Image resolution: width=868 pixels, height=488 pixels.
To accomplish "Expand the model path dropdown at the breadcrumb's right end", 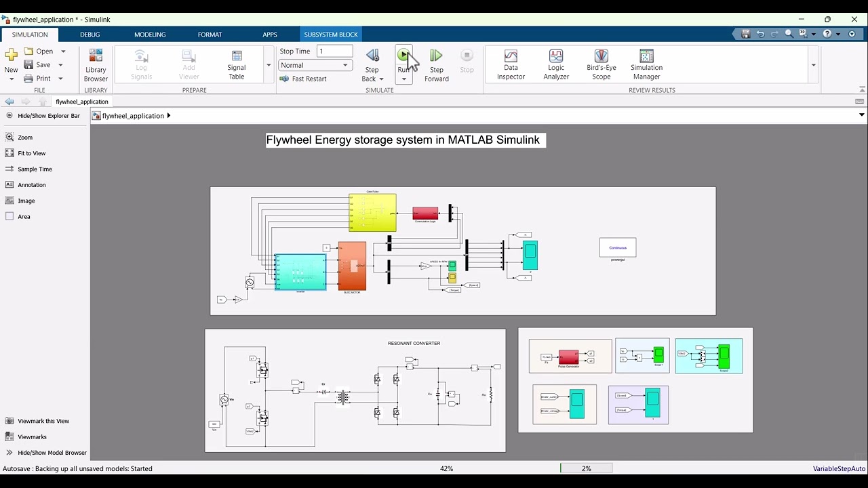I will pos(862,115).
